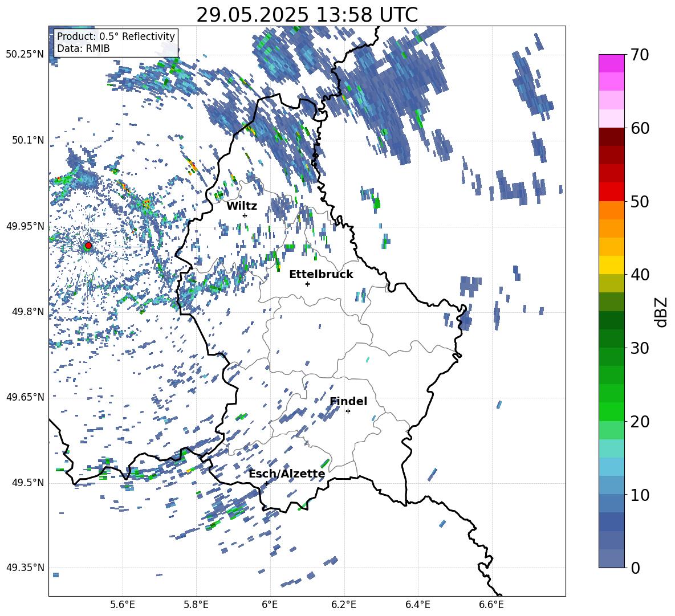Click the 49.8°N latitude label

pyautogui.click(x=28, y=312)
